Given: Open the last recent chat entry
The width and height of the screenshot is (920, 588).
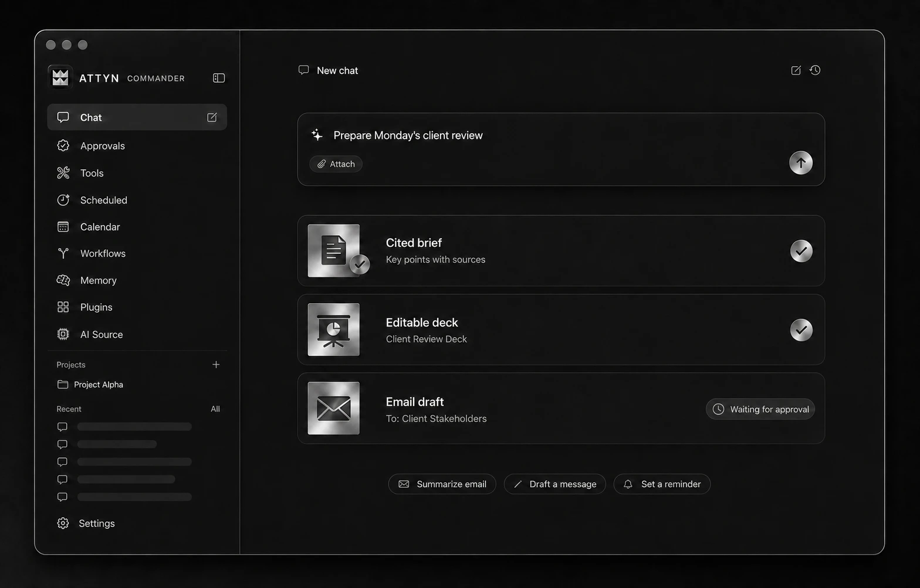Looking at the screenshot, I should (124, 497).
